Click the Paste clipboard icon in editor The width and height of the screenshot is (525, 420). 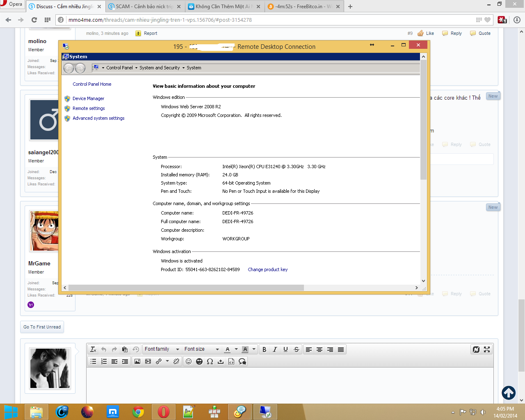point(125,349)
